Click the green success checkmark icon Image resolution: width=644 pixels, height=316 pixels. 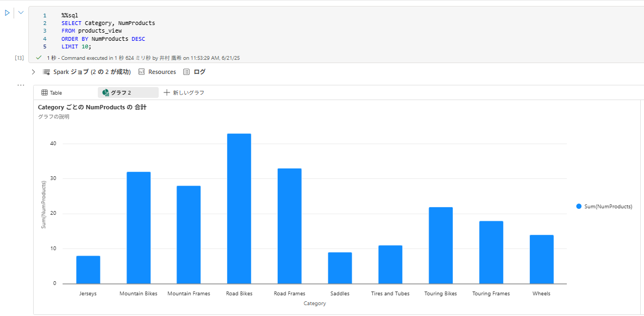point(40,58)
